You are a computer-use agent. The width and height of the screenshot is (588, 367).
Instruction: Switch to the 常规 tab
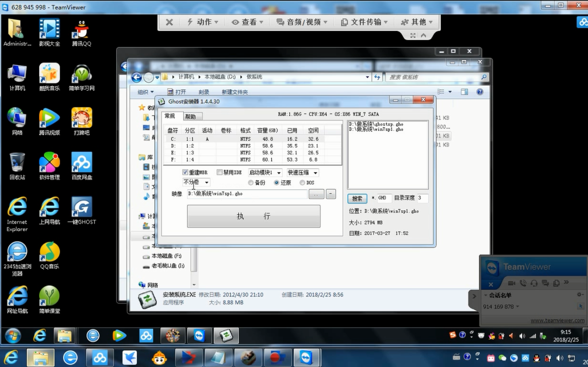pos(170,116)
